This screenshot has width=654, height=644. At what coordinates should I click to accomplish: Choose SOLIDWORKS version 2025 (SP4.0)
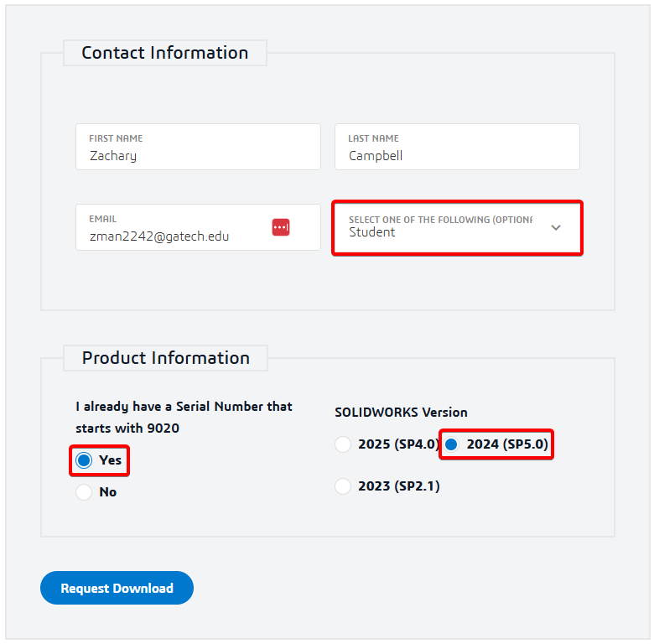point(343,444)
